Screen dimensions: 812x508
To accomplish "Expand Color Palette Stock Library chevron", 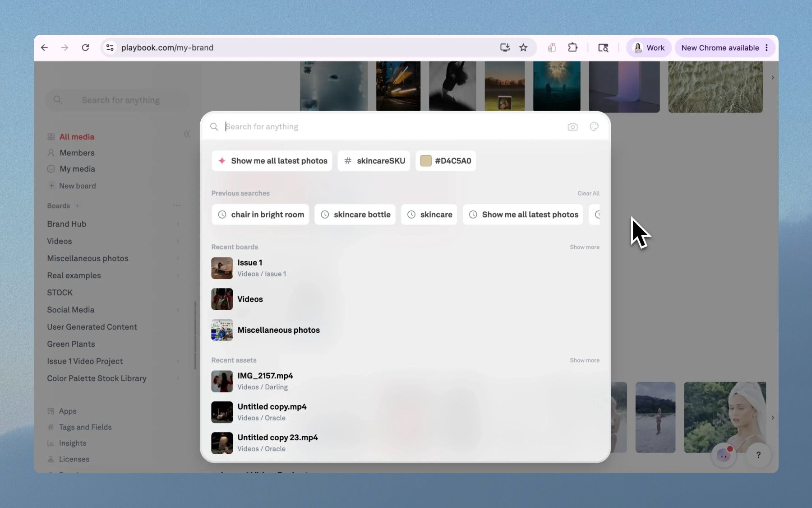I will pos(178,378).
